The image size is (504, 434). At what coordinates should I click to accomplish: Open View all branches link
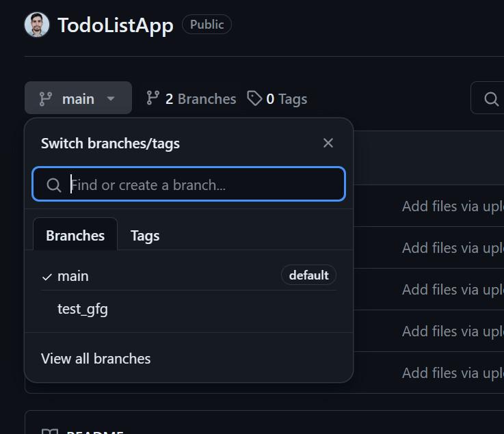point(96,359)
